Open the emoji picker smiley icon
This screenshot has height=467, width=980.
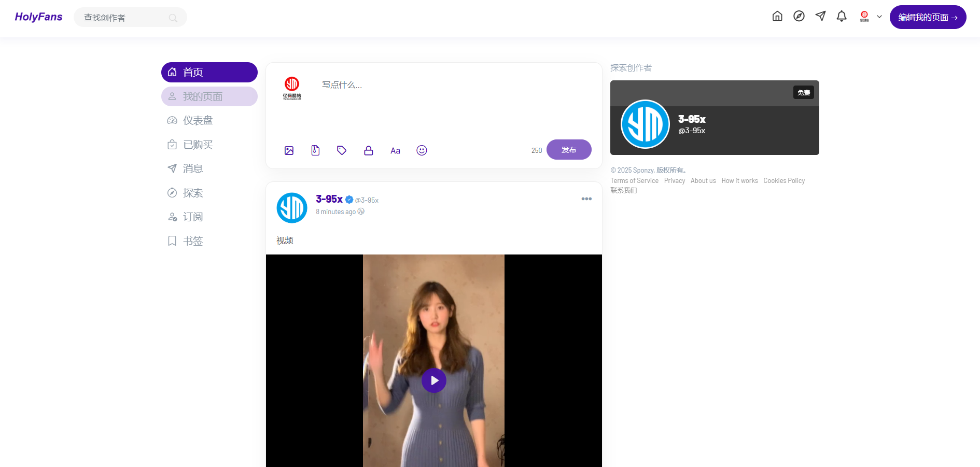point(422,150)
